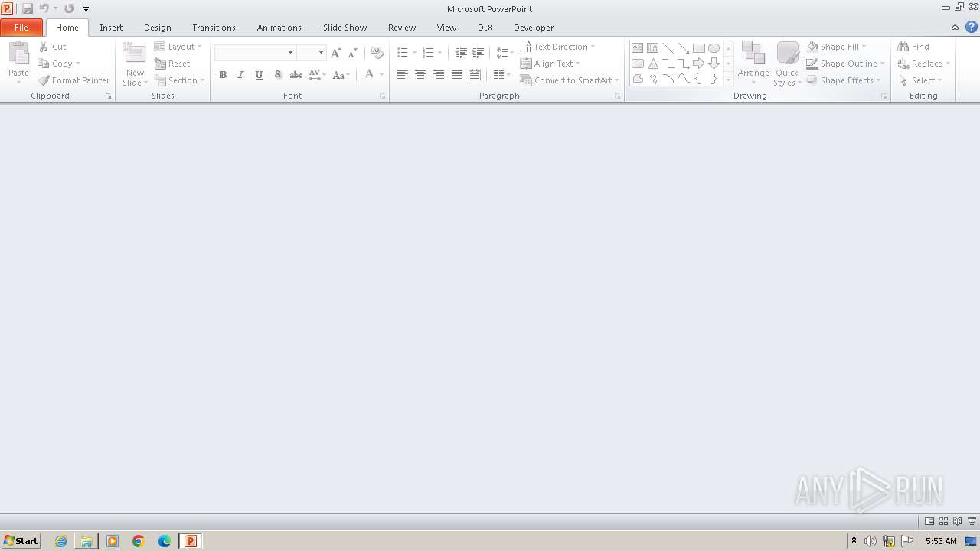Screen dimensions: 980x551
Task: Select the Oval shape in shapes gallery
Action: pyautogui.click(x=714, y=48)
